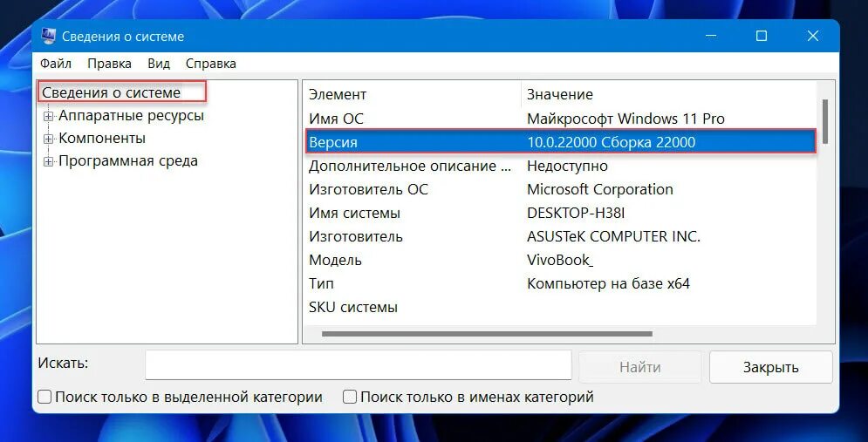The image size is (868, 442).
Task: Maximize the Сведения о системе window
Action: pos(762,37)
